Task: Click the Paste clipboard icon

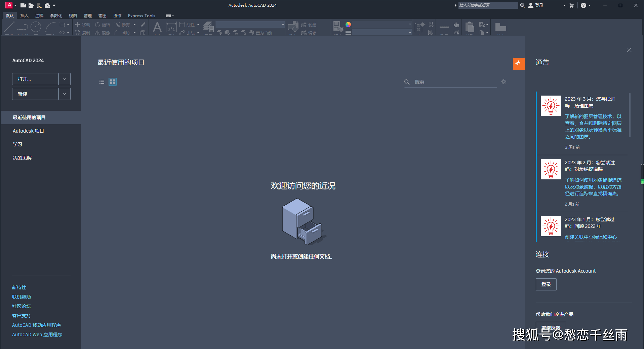Action: click(470, 27)
